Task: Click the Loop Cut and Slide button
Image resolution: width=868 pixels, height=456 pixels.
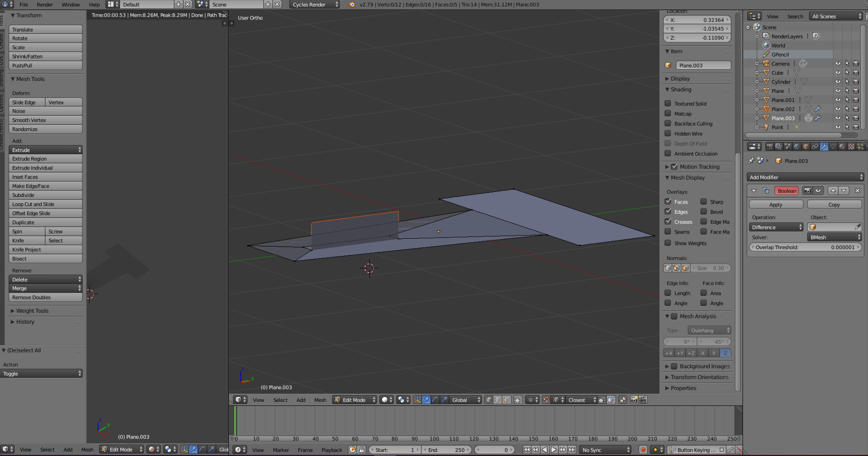Action: [46, 204]
